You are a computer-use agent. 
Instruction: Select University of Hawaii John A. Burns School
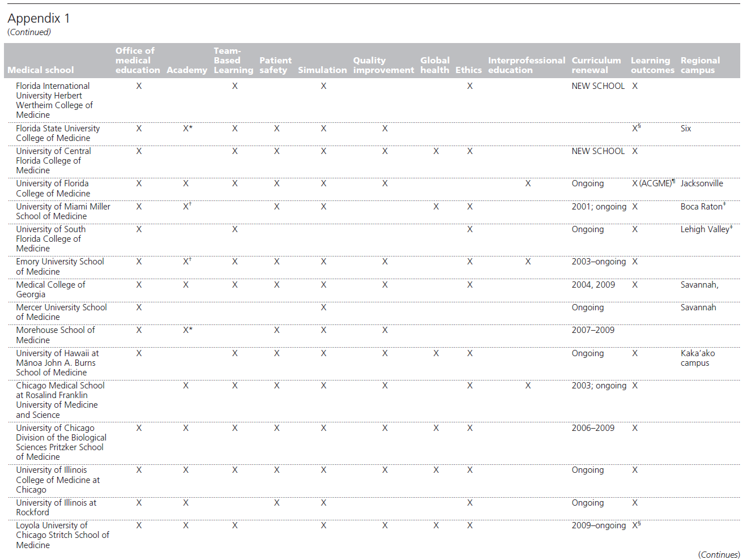(57, 363)
